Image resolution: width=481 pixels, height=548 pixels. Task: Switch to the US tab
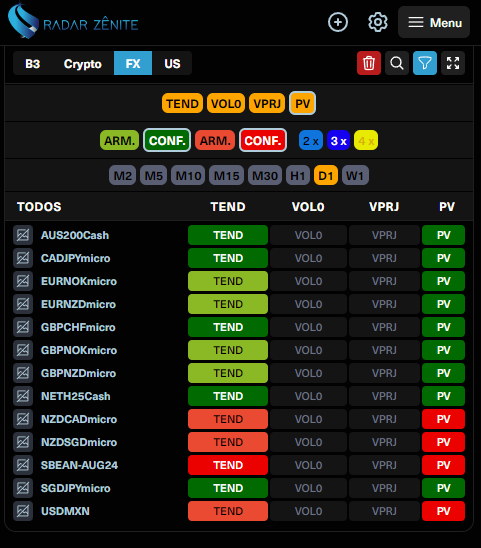(172, 64)
